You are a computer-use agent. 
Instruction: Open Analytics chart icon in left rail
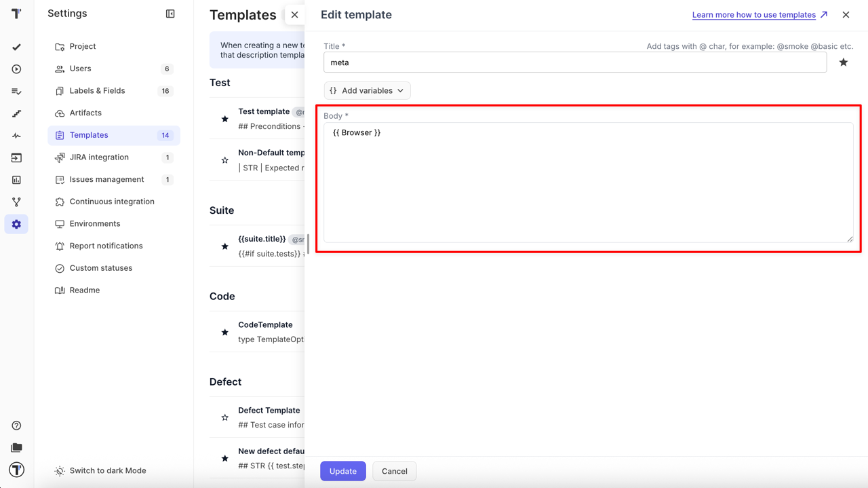coord(16,180)
